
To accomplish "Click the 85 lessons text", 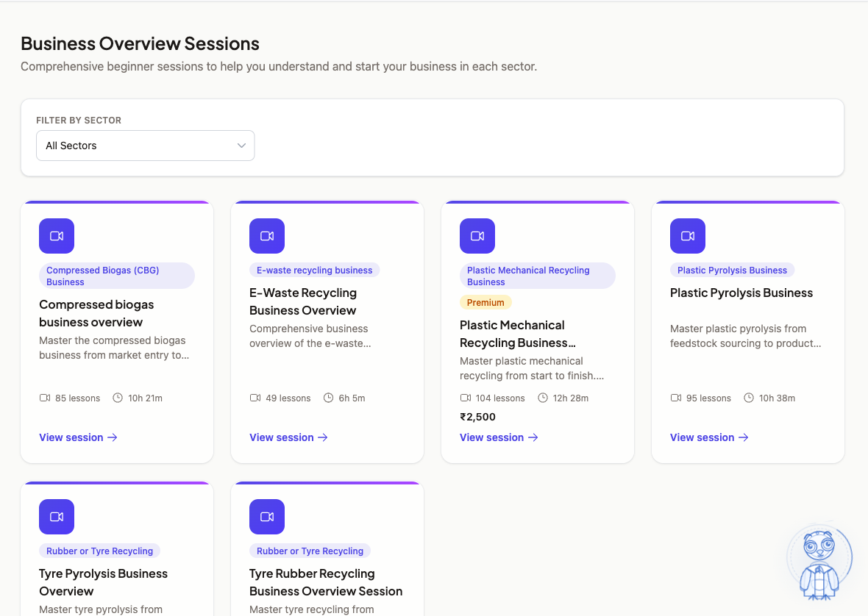I will point(77,398).
